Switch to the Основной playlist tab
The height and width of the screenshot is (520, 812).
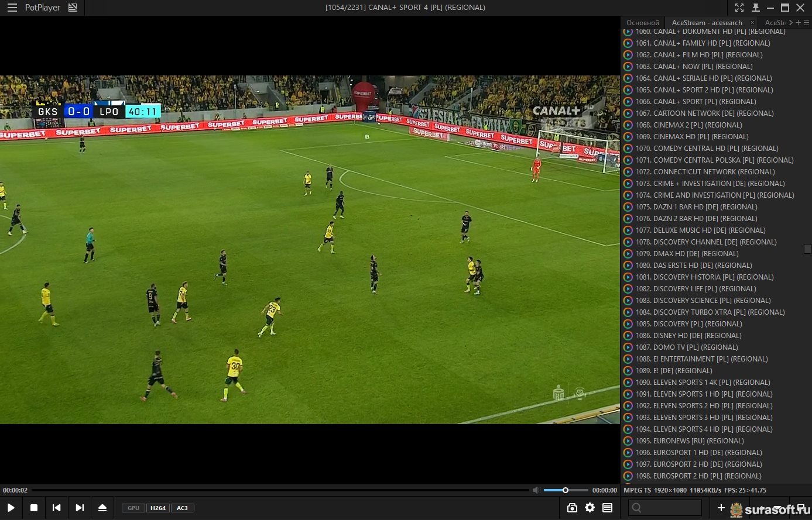(x=643, y=23)
